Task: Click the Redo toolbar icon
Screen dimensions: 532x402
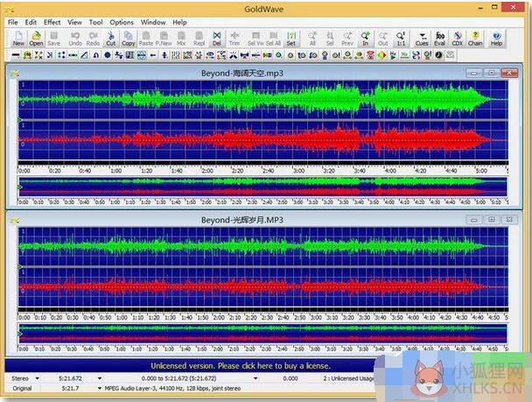Action: click(x=93, y=39)
